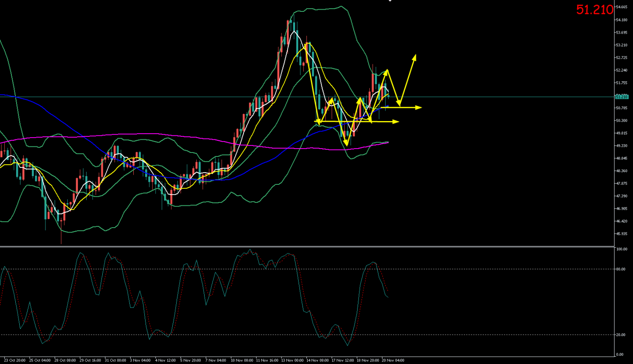The height and width of the screenshot is (364, 633).
Task: Click the 54.665 label on price axis
Action: [x=622, y=7]
